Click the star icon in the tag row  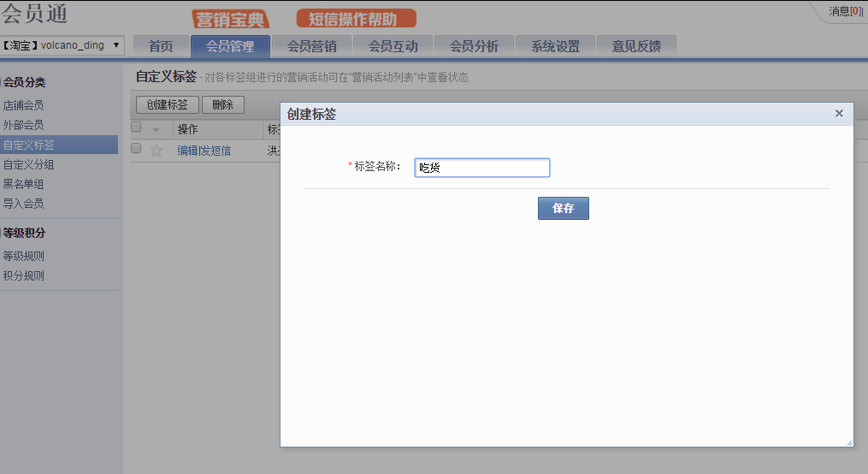[x=156, y=151]
